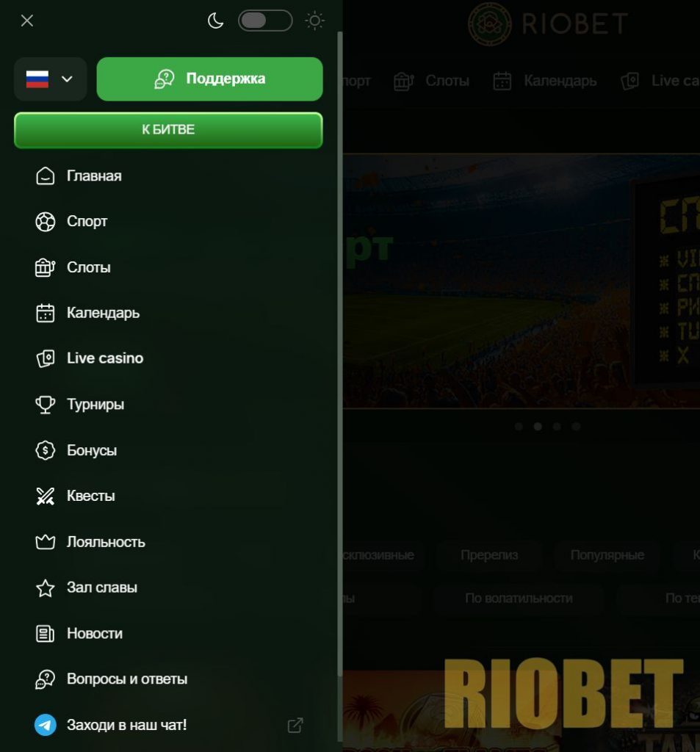Click the crossed swords icon for Квесты
700x752 pixels.
[x=45, y=496]
